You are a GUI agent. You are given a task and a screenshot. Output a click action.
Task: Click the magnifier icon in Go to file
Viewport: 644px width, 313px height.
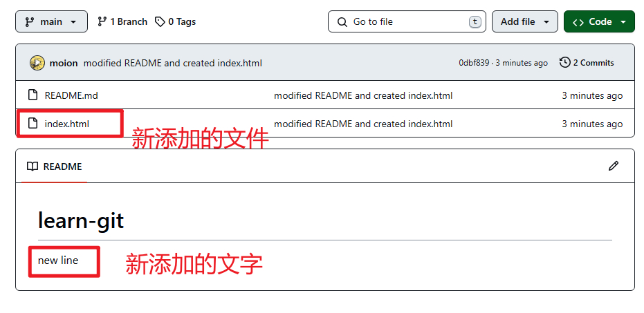click(342, 21)
